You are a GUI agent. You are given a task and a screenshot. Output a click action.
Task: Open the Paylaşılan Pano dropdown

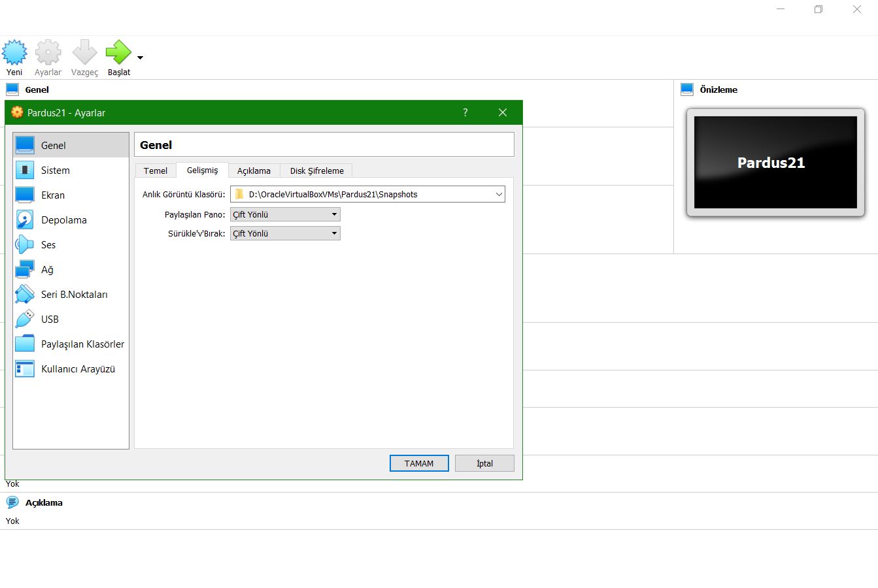pyautogui.click(x=286, y=214)
